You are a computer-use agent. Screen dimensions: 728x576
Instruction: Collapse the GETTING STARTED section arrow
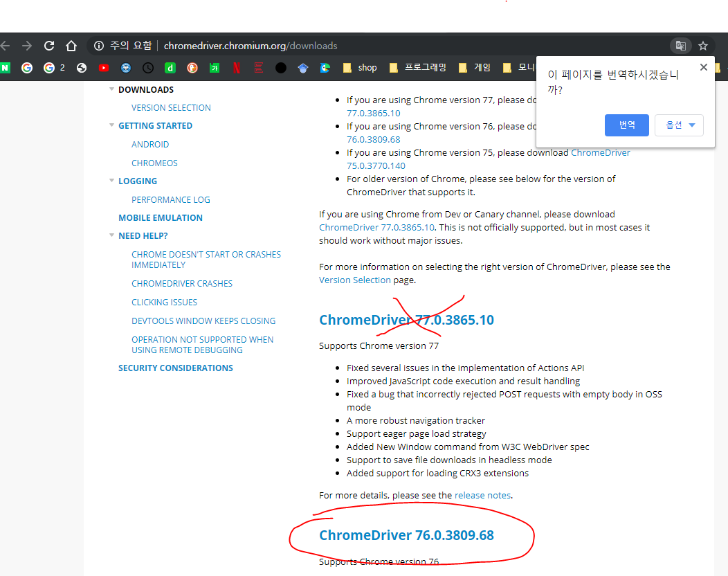coord(111,125)
